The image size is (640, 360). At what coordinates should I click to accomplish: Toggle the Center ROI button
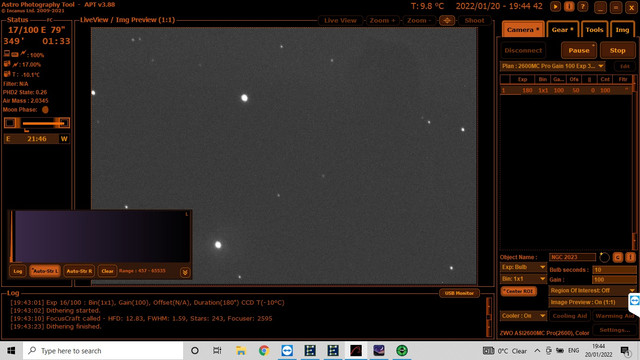point(518,291)
